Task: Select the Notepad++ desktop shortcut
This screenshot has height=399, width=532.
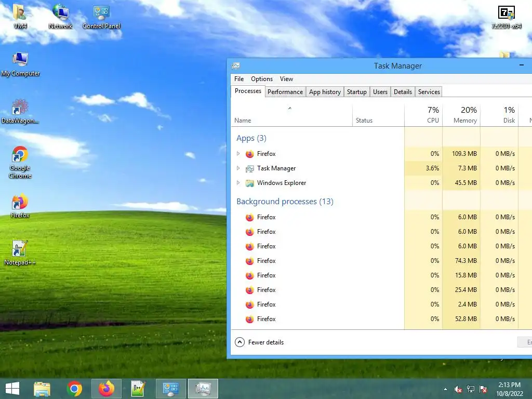Action: [20, 253]
